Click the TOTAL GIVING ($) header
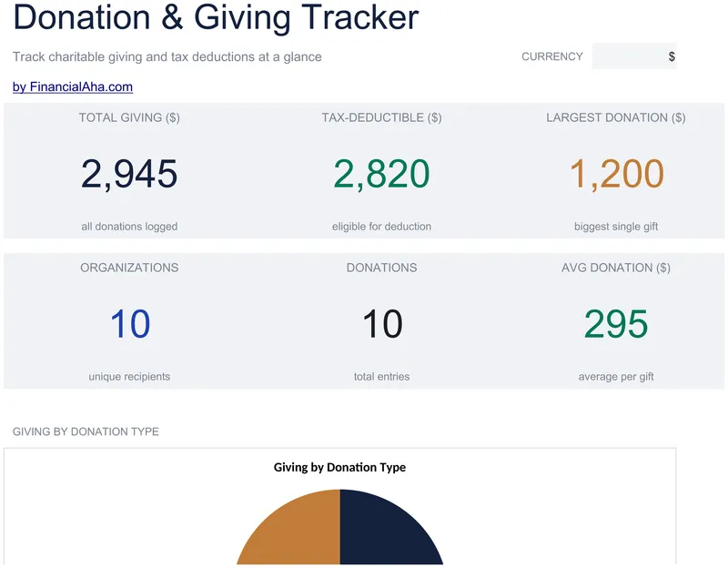 coord(129,117)
